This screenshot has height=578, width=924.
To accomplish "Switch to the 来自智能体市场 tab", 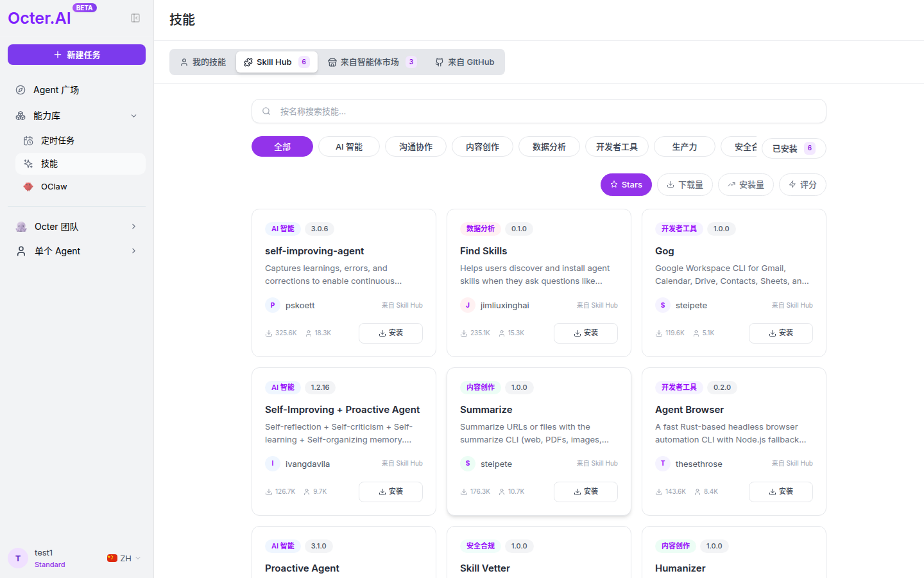I will pos(372,62).
